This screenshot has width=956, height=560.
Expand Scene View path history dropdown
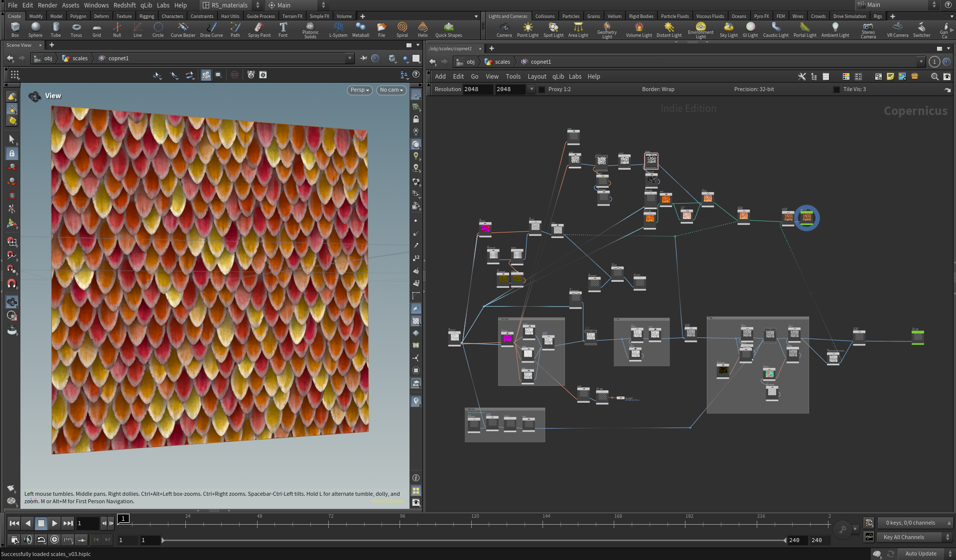[x=350, y=58]
